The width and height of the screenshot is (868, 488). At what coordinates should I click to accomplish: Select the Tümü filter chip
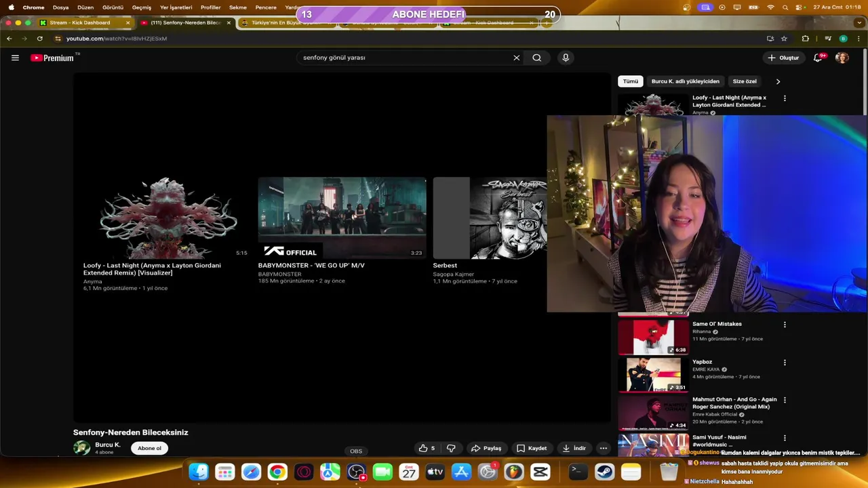[x=631, y=81]
